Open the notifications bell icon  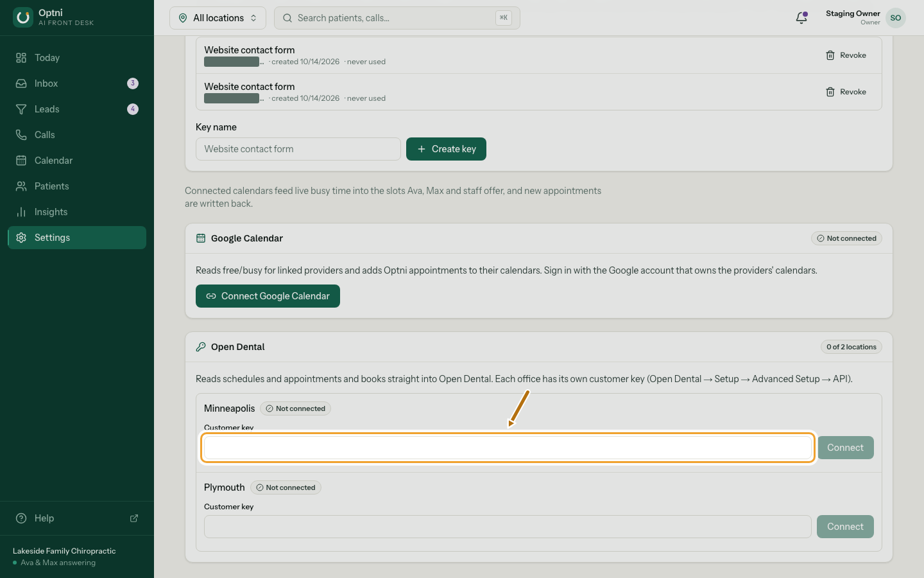point(801,18)
